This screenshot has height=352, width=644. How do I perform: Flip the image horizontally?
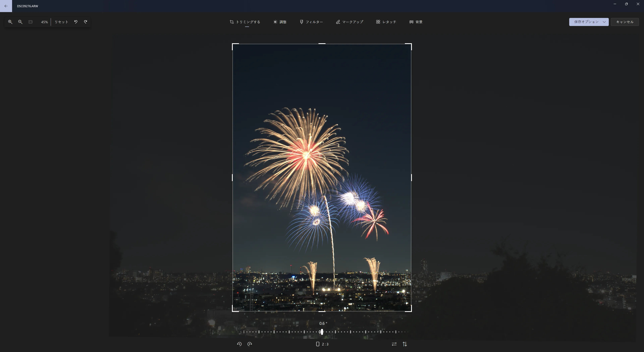tap(394, 344)
